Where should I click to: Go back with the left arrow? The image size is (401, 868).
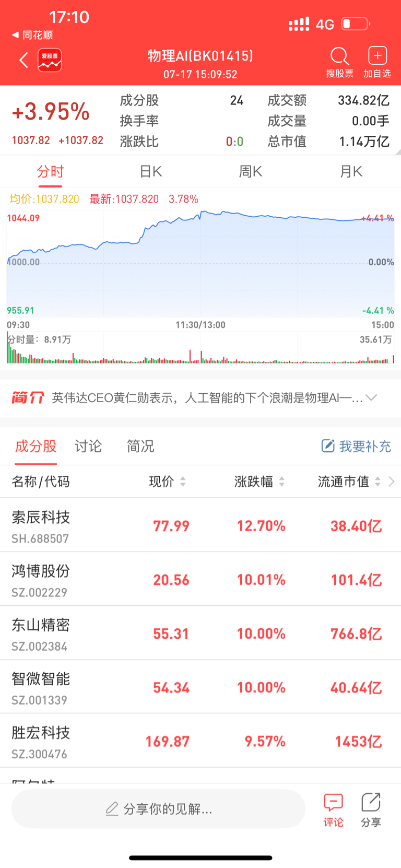coord(23,60)
